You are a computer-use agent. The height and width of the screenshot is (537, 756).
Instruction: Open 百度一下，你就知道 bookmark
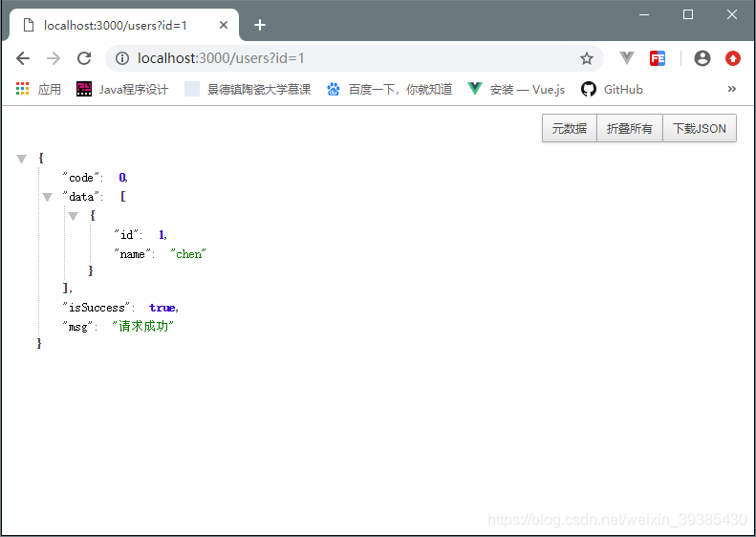390,89
